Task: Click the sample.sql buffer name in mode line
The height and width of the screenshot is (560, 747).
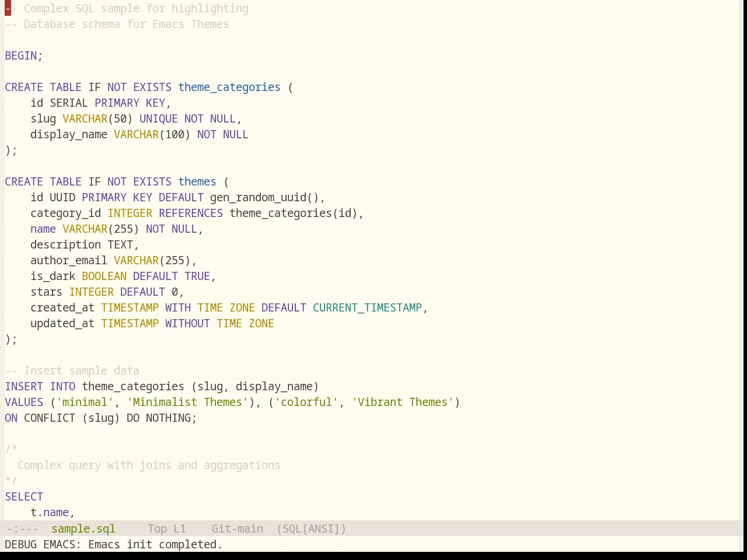Action: [x=83, y=528]
